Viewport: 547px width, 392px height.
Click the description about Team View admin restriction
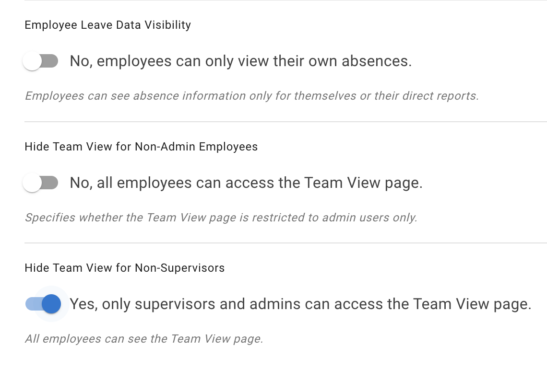(x=221, y=218)
